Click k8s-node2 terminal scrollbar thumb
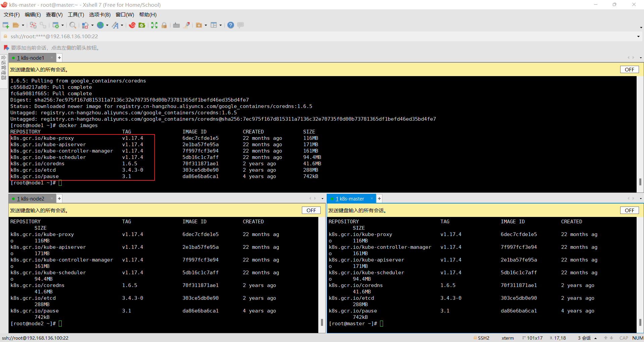This screenshot has height=342, width=644. [322, 322]
